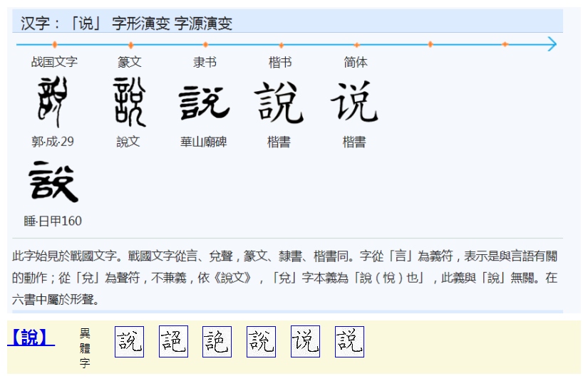Image resolution: width=588 pixels, height=381 pixels.
Task: Open the fourth variant character box
Action: (261, 342)
